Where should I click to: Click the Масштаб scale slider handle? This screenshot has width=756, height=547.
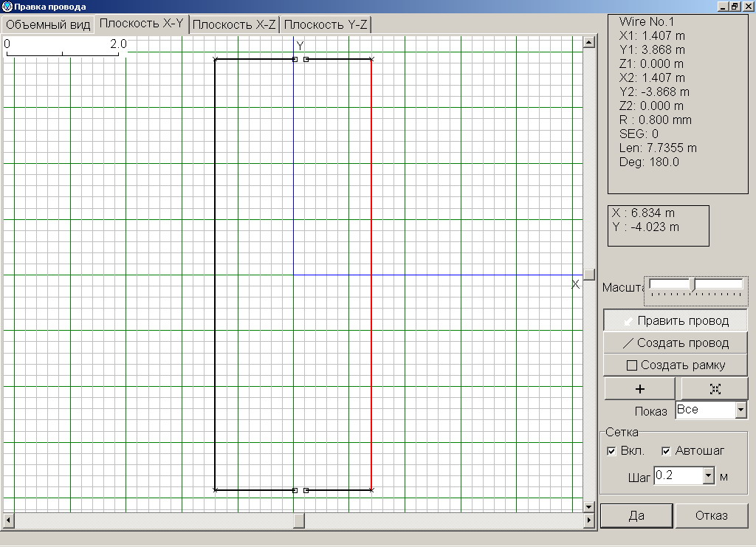[x=692, y=284]
